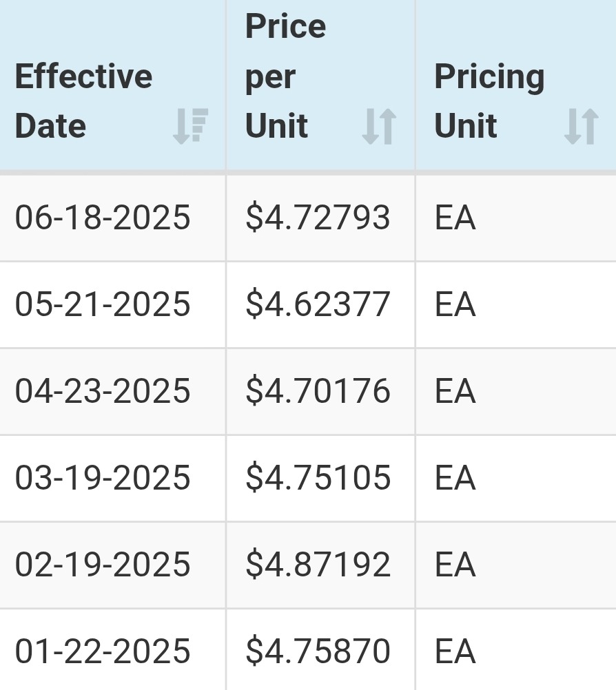Click the Effective Date header text
Image resolution: width=616 pixels, height=690 pixels.
[x=83, y=101]
